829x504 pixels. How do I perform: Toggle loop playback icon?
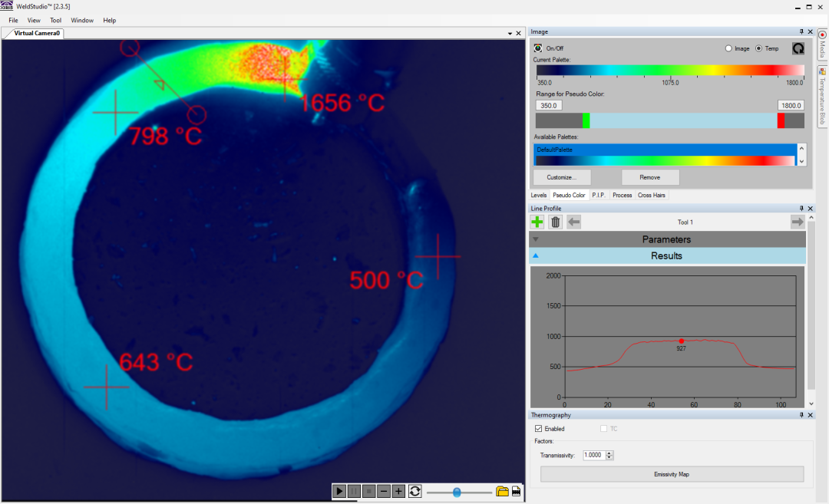[x=415, y=491]
